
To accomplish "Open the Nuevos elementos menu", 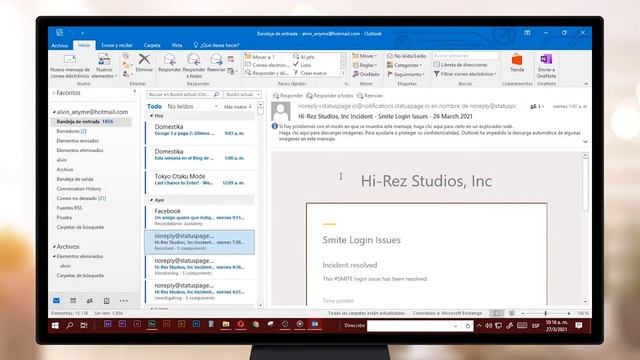I will (x=104, y=66).
